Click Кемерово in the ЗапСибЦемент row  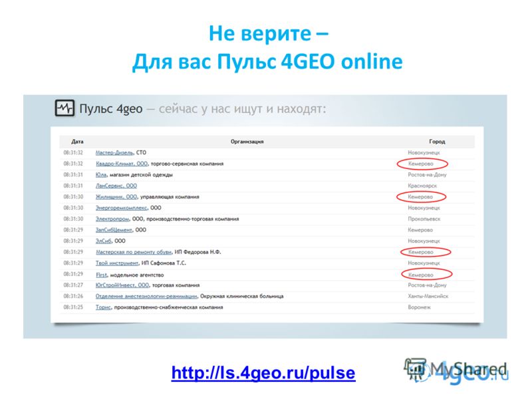pyautogui.click(x=420, y=229)
